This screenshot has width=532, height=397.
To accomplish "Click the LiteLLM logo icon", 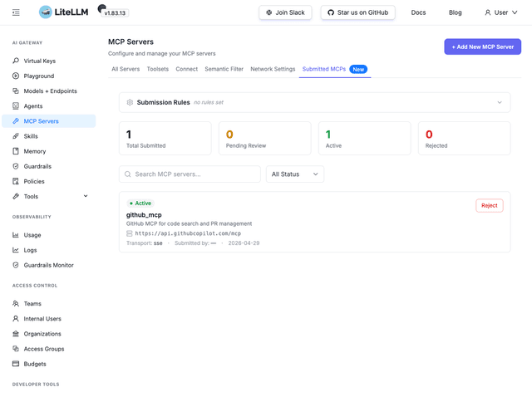I will tap(46, 12).
